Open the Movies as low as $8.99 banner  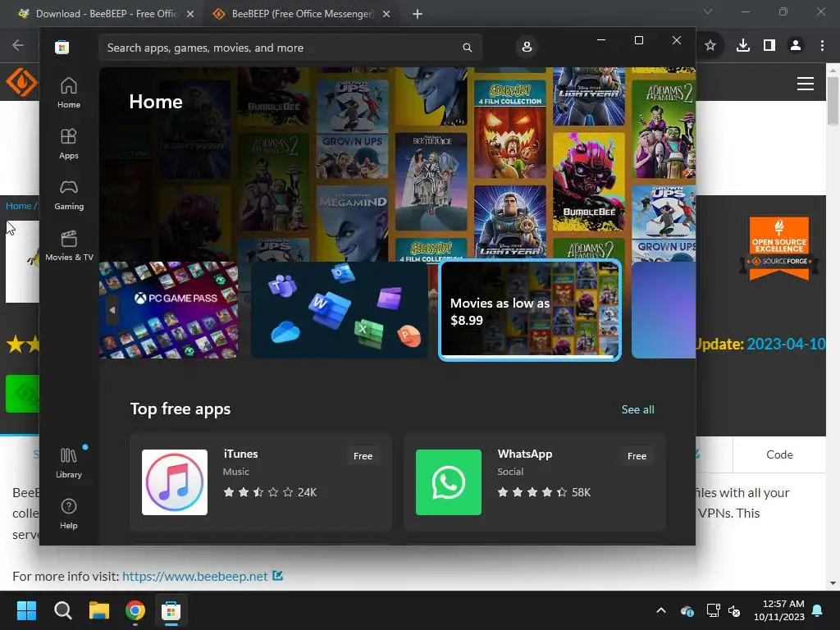coord(529,309)
